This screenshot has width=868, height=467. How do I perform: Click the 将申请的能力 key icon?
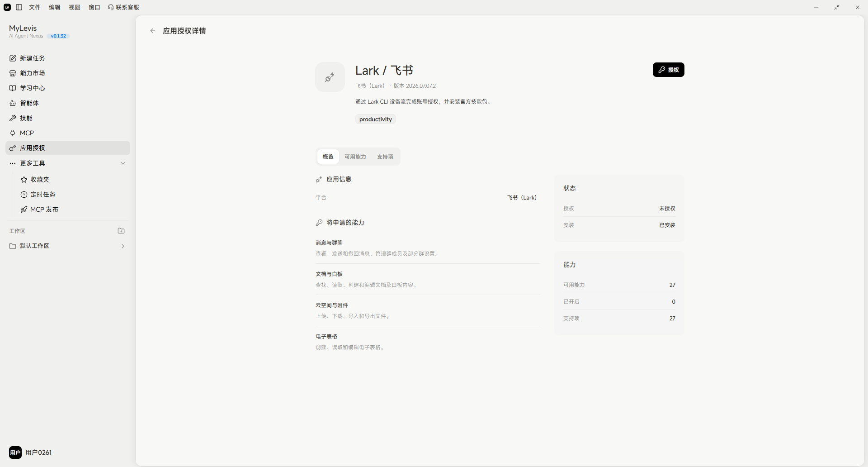pyautogui.click(x=319, y=223)
